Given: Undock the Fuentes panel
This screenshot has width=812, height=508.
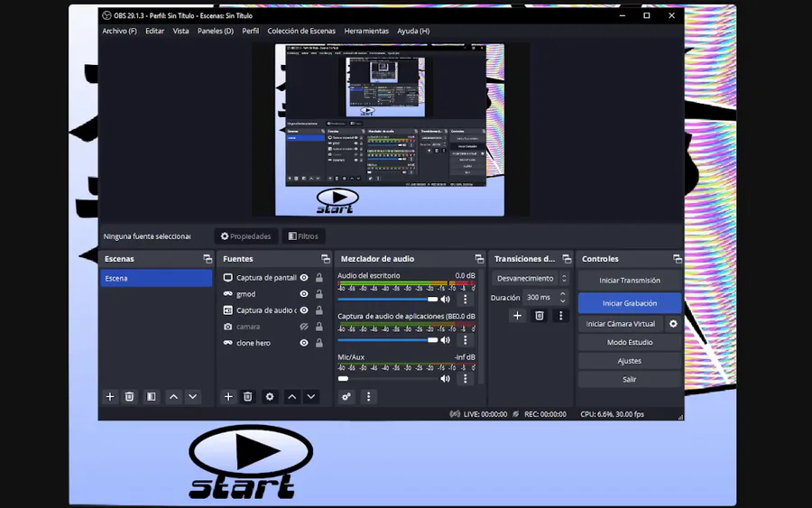Looking at the screenshot, I should pos(325,258).
